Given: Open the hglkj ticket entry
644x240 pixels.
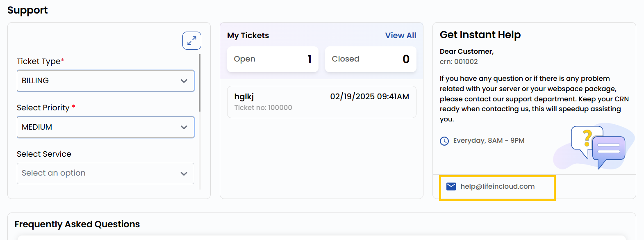Looking at the screenshot, I should [321, 102].
